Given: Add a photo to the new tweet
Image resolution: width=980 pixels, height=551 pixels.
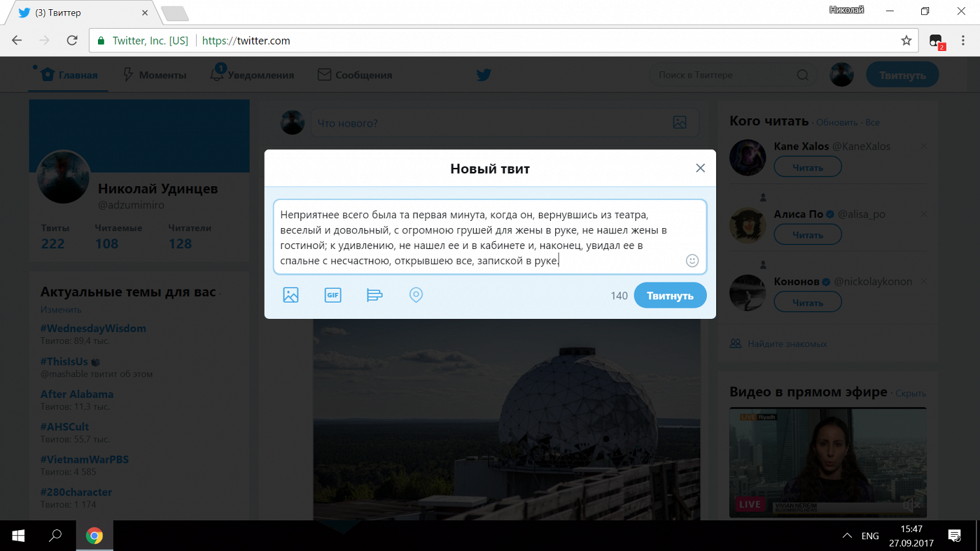Looking at the screenshot, I should click(x=291, y=295).
